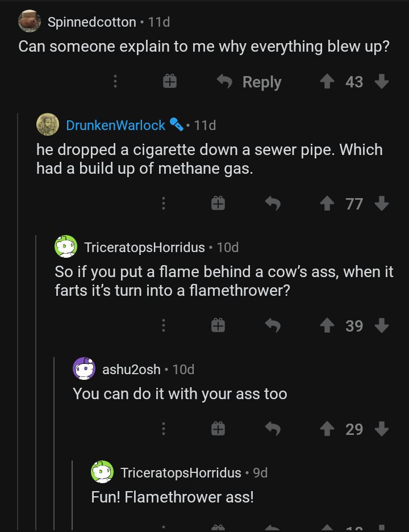Reply to Spinnedcotton's comment

coord(250,82)
